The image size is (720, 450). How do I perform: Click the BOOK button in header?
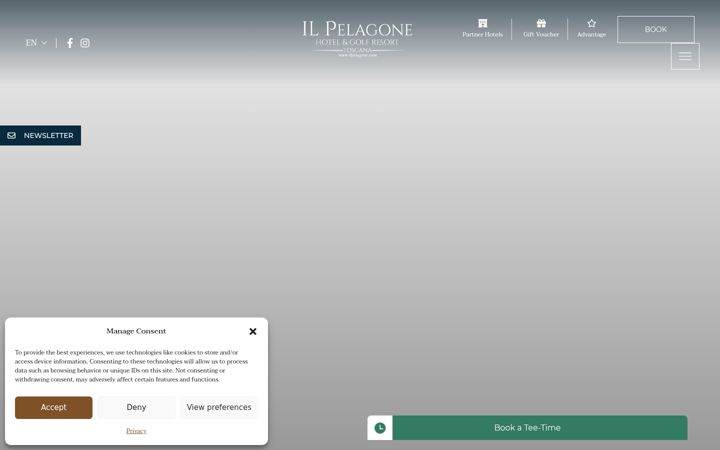click(656, 29)
